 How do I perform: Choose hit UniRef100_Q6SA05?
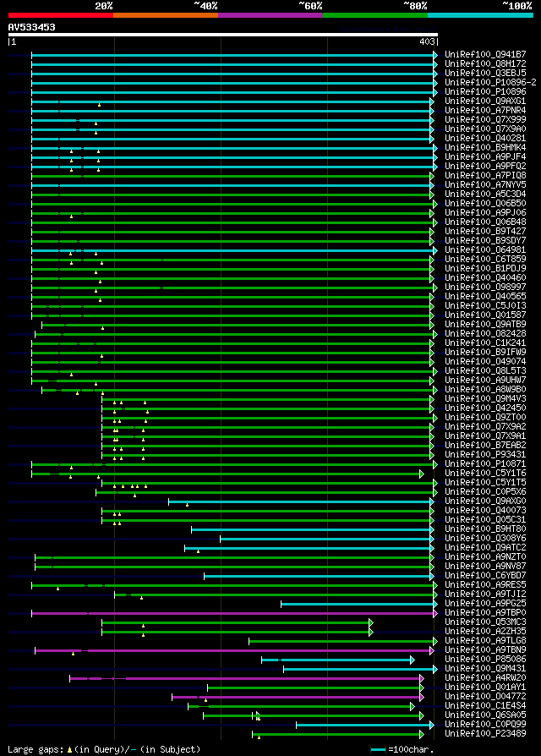pos(485,715)
